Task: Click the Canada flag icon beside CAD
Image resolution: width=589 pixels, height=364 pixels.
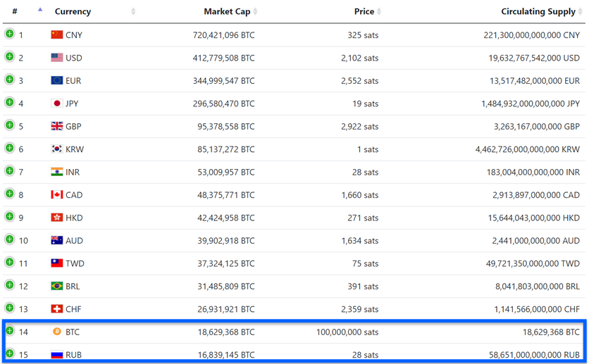Action: pyautogui.click(x=57, y=195)
